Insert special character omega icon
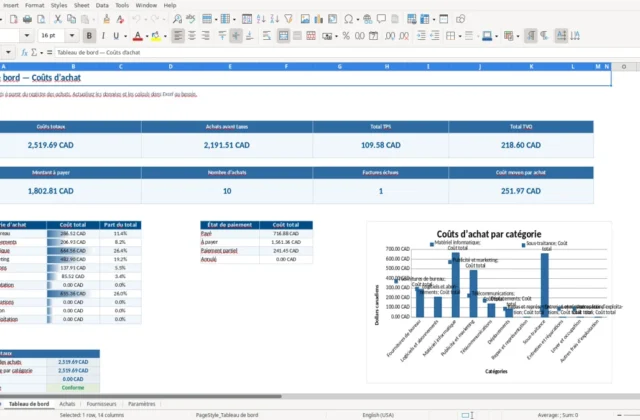640x420 pixels. point(348,19)
